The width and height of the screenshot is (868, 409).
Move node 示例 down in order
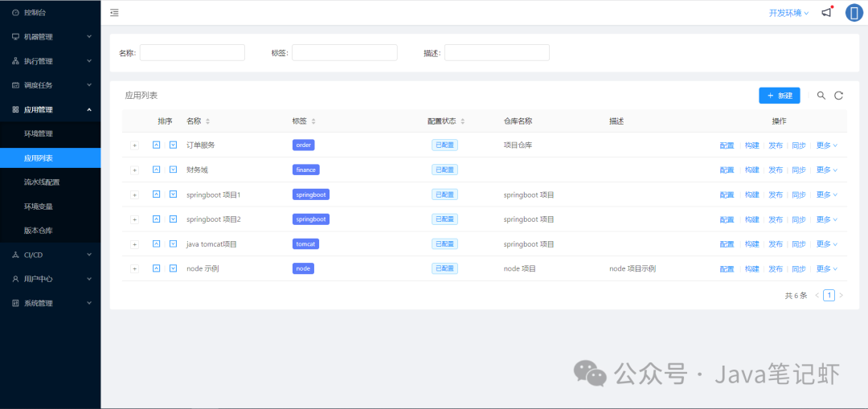tap(173, 268)
